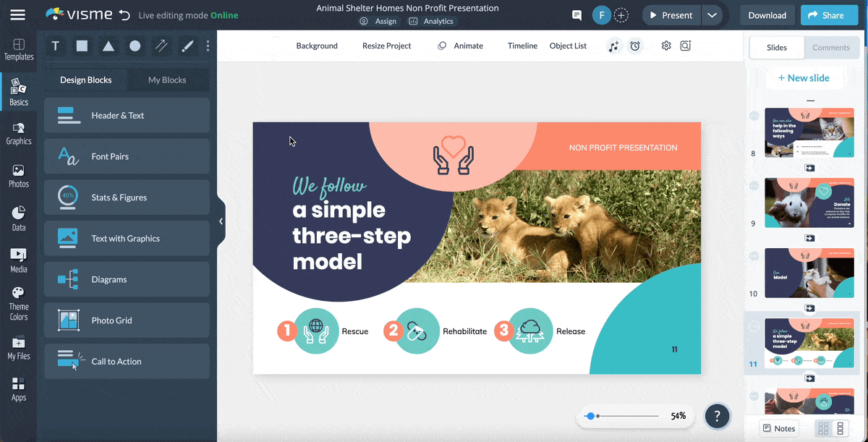The image size is (868, 442).
Task: Open the Present button dropdown arrow
Action: 711,14
